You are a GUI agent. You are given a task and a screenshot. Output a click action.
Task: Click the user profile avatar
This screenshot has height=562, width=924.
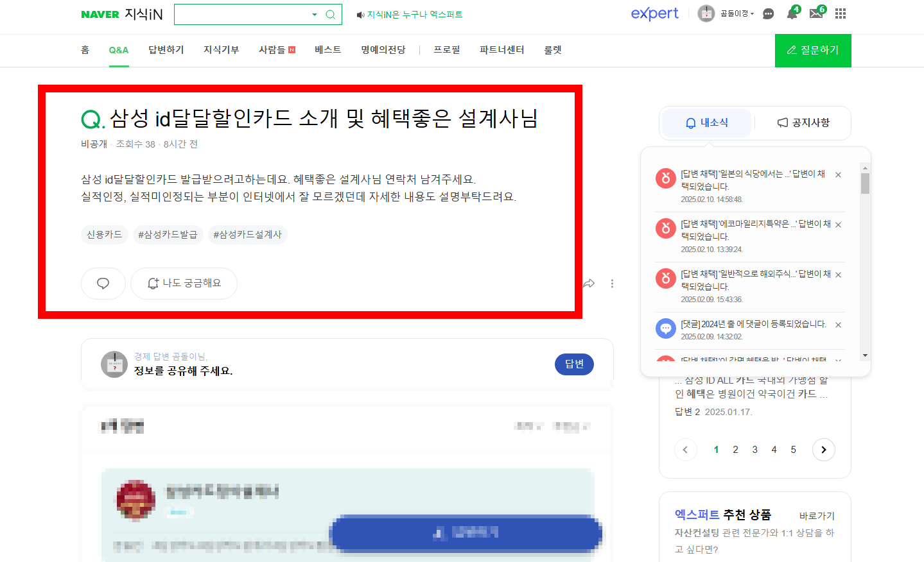(x=706, y=13)
